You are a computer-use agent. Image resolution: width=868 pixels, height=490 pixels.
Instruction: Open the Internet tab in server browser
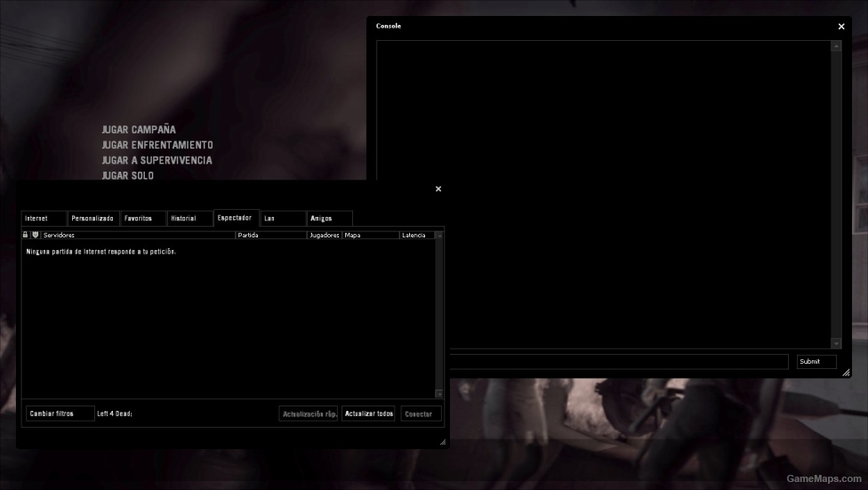pyautogui.click(x=44, y=218)
